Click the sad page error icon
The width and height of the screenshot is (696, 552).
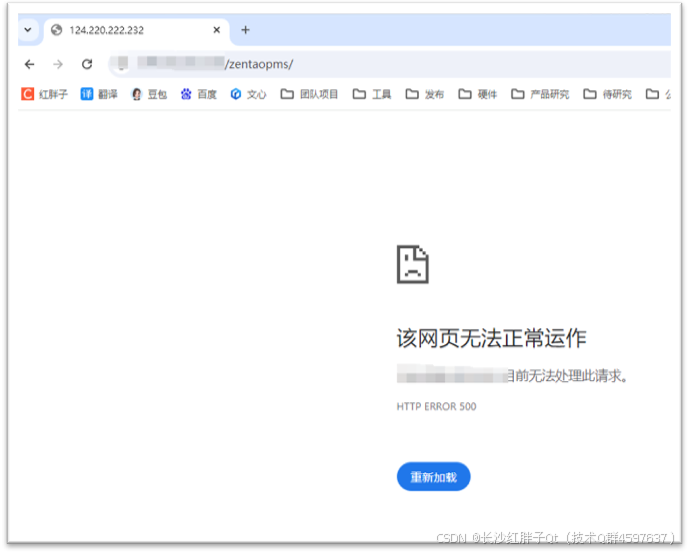point(413,264)
